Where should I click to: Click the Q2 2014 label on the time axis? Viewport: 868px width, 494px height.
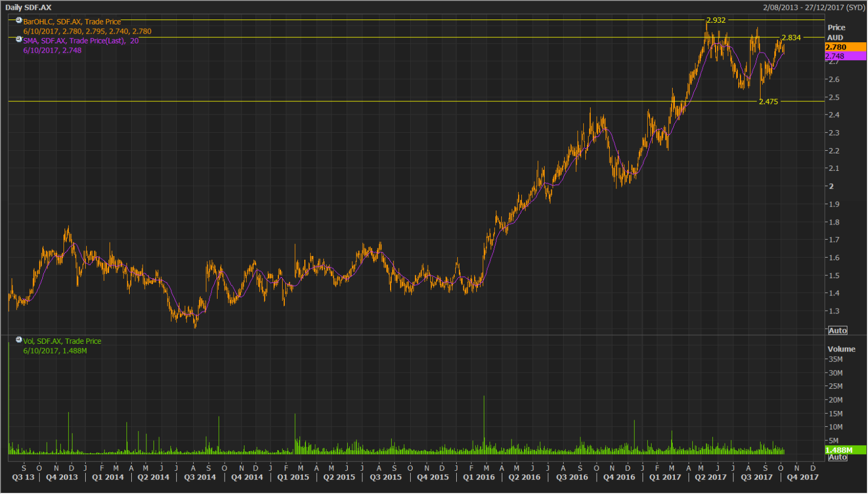pos(154,478)
